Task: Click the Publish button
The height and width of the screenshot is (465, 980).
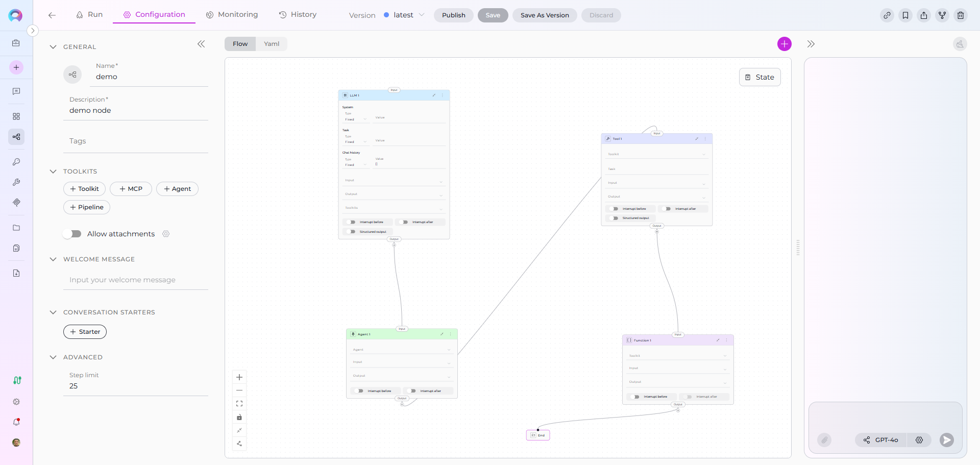Action: pos(453,15)
